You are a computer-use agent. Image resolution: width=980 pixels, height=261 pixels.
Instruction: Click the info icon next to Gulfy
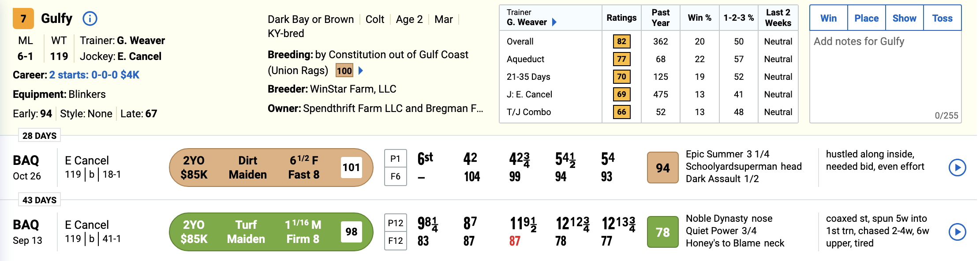[90, 19]
